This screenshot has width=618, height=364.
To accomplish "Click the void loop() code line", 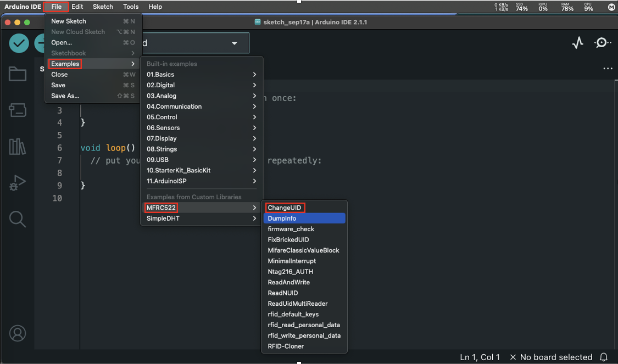I will (x=108, y=148).
